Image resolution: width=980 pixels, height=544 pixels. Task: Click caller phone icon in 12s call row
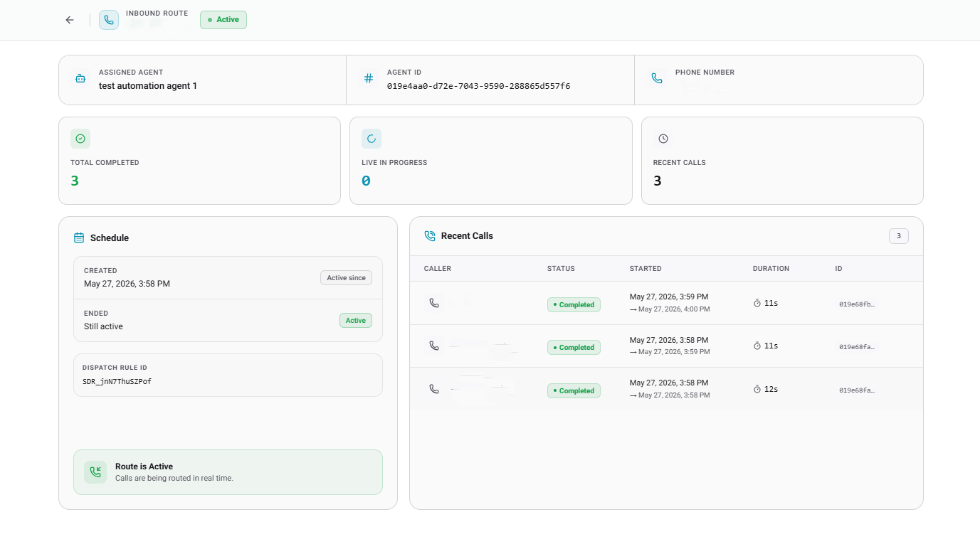434,389
